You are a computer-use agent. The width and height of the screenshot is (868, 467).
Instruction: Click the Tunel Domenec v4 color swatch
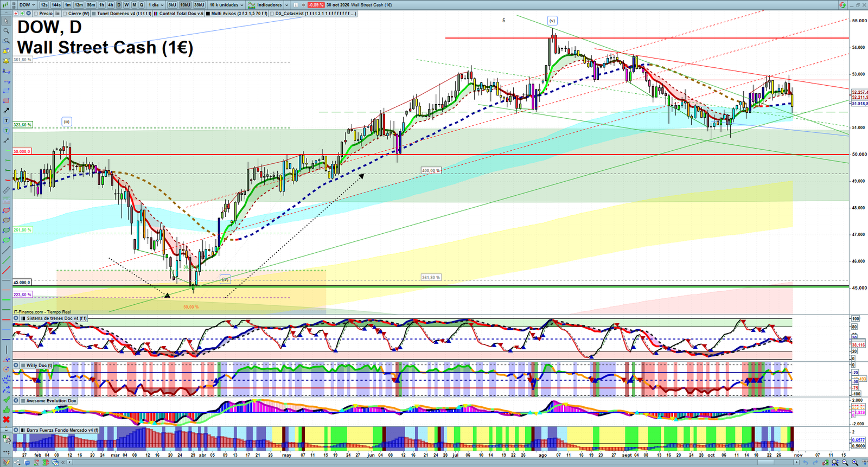tap(94, 14)
